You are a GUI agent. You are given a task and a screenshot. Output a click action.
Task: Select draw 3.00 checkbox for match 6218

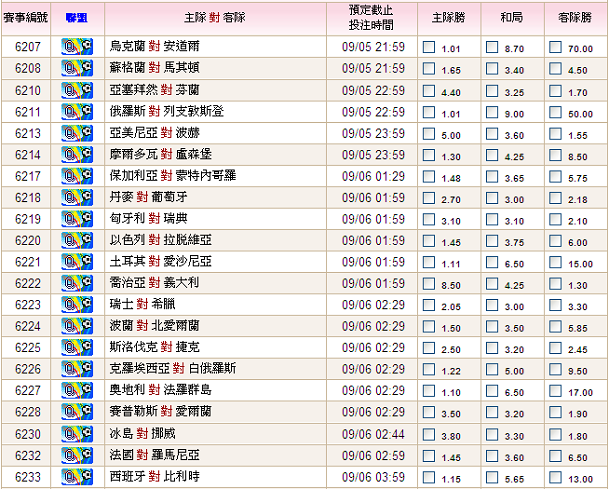[492, 198]
